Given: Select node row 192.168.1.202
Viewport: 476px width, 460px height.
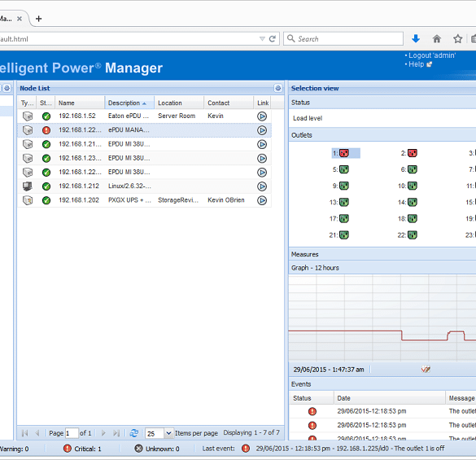Looking at the screenshot, I should 145,200.
